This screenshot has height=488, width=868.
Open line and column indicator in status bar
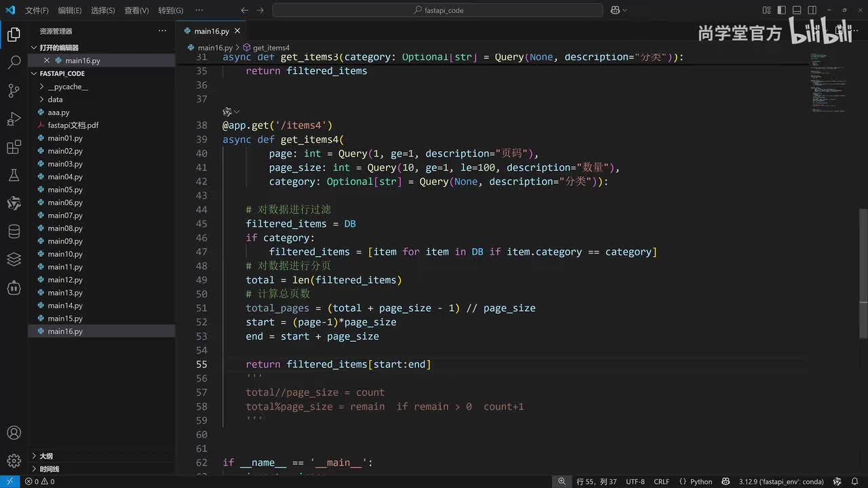[597, 481]
